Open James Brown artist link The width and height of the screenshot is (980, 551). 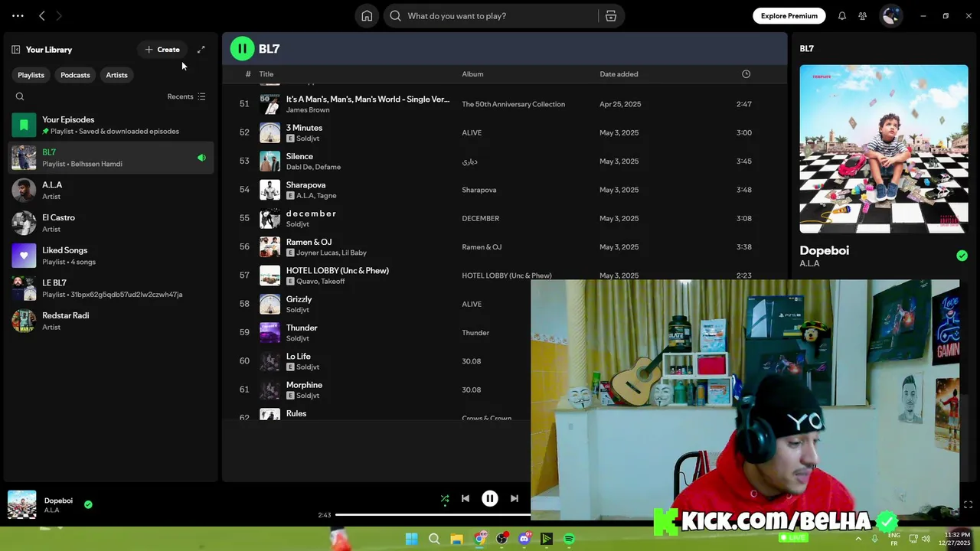point(308,110)
